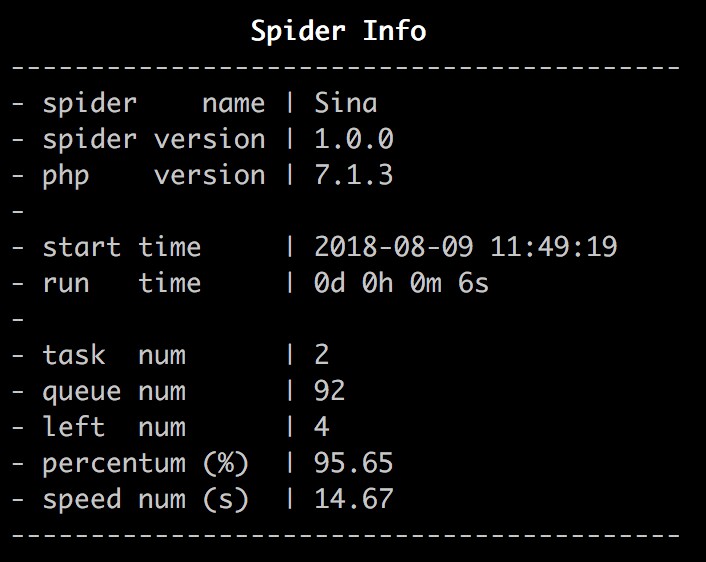The height and width of the screenshot is (562, 706).
Task: Select the spider name label
Action: 154,104
